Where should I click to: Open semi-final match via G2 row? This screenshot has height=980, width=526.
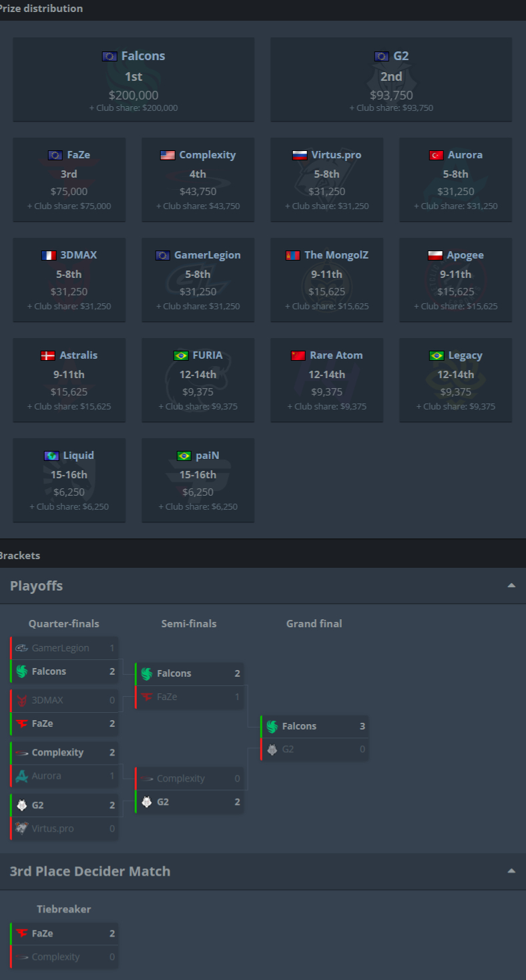pos(189,802)
